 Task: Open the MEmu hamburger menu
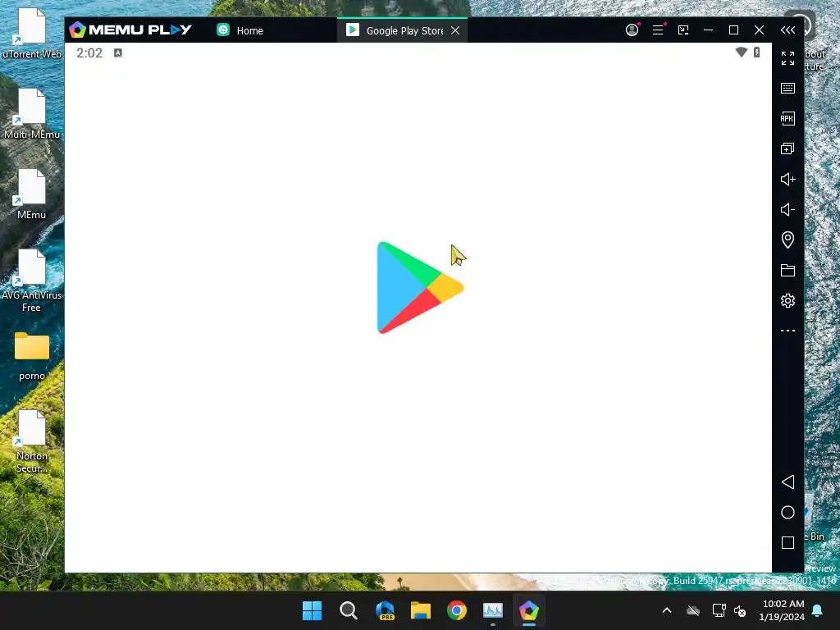pyautogui.click(x=658, y=30)
